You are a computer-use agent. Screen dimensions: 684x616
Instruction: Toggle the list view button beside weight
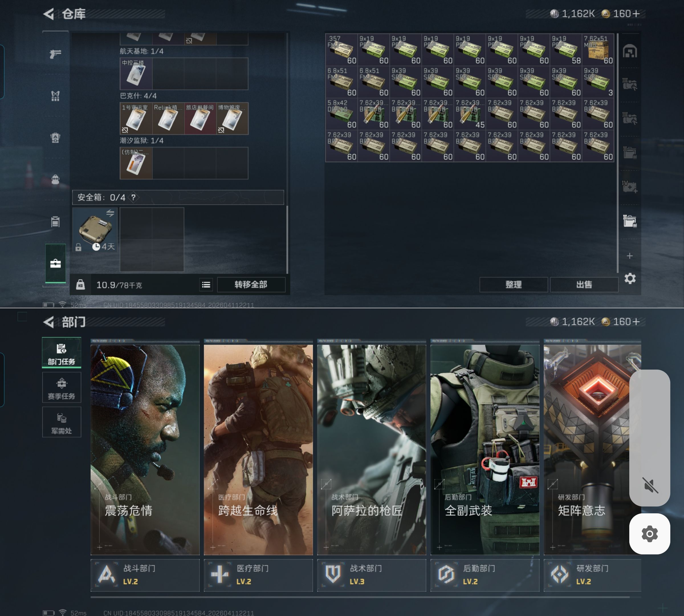click(x=206, y=285)
